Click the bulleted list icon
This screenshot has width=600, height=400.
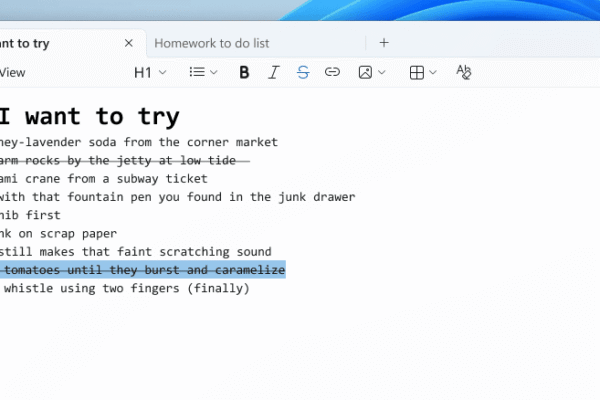click(197, 72)
